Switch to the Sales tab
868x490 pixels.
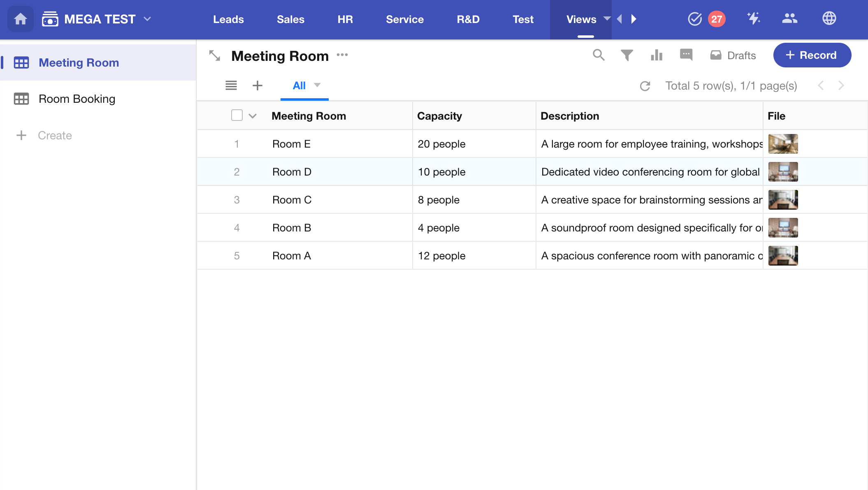pos(290,19)
